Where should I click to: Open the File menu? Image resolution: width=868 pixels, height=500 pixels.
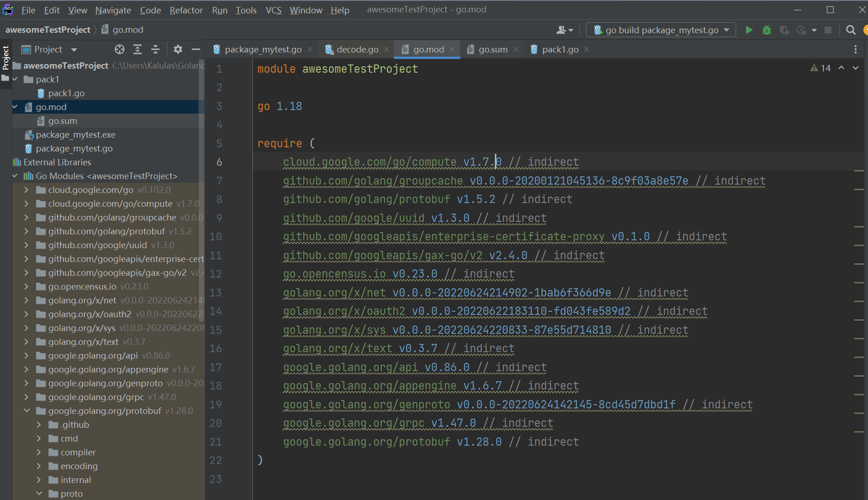(x=28, y=10)
